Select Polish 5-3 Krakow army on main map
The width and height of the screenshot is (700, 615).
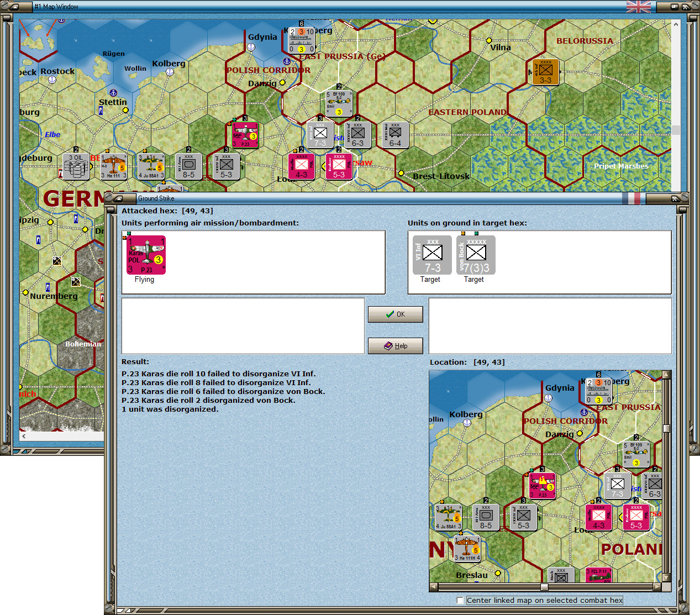click(x=339, y=166)
